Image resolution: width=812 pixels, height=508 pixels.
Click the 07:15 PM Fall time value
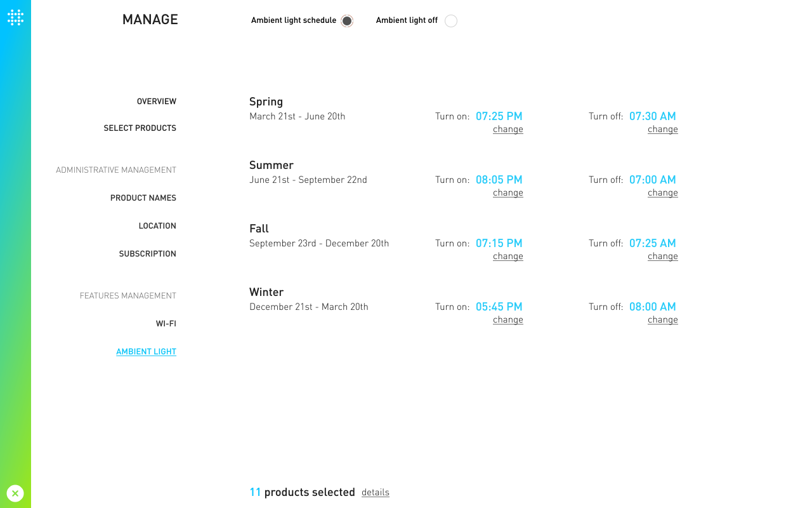click(499, 243)
